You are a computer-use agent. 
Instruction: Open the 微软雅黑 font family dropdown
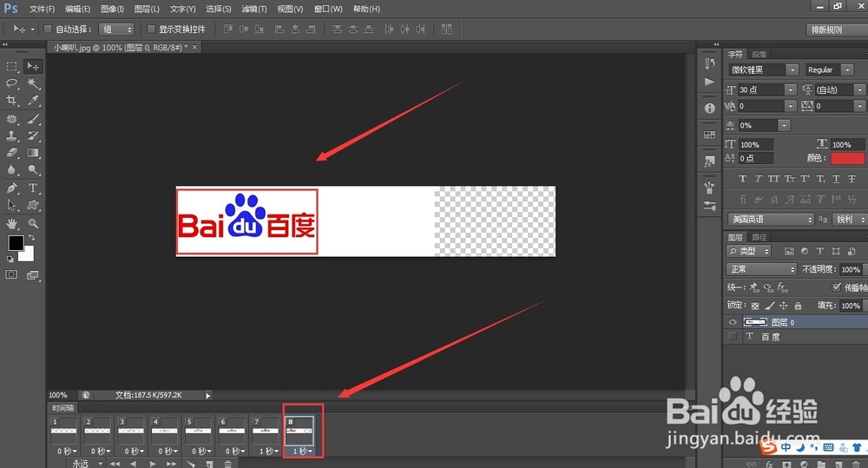[x=792, y=69]
